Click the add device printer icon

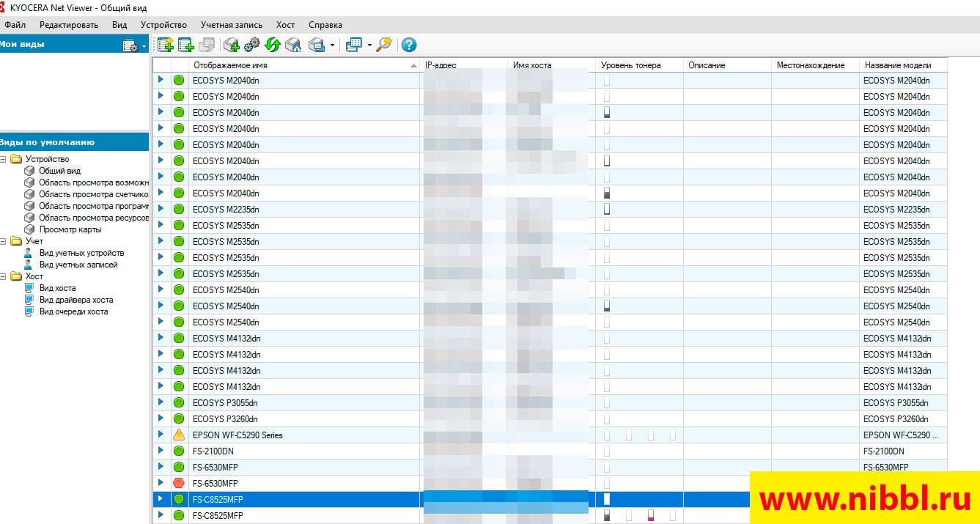[x=232, y=45]
